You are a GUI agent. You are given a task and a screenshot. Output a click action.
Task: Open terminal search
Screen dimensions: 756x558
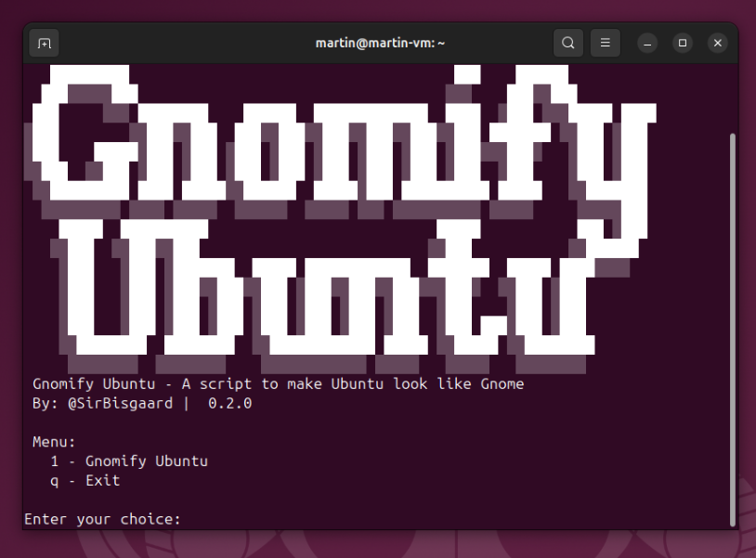(568, 43)
